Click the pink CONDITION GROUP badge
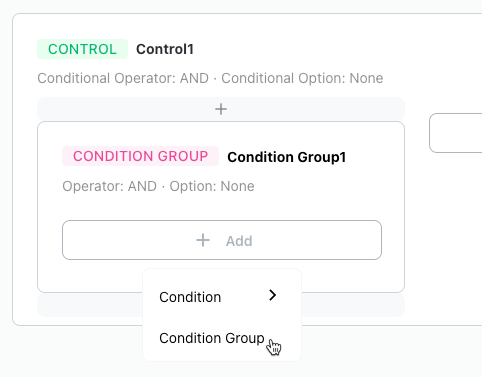 coord(140,156)
